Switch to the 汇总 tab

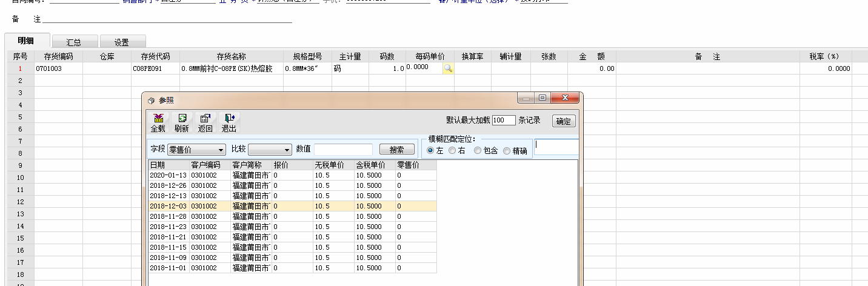click(x=74, y=42)
